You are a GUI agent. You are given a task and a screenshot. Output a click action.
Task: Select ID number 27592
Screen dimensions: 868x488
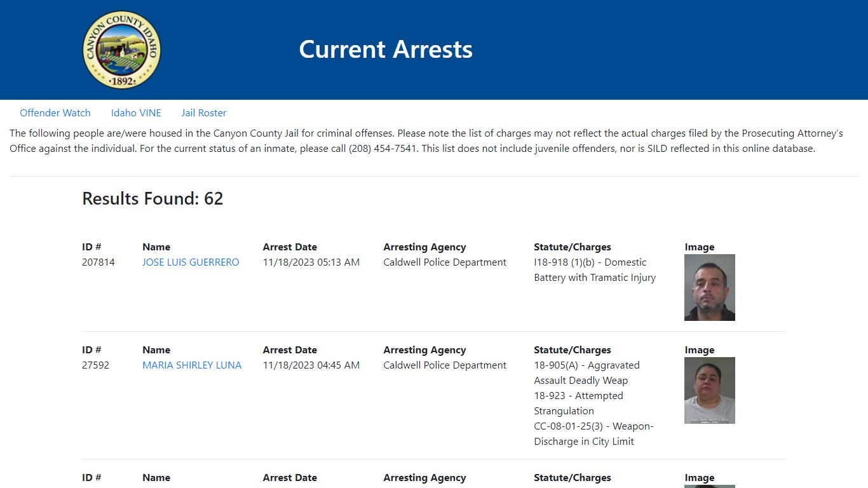(95, 365)
